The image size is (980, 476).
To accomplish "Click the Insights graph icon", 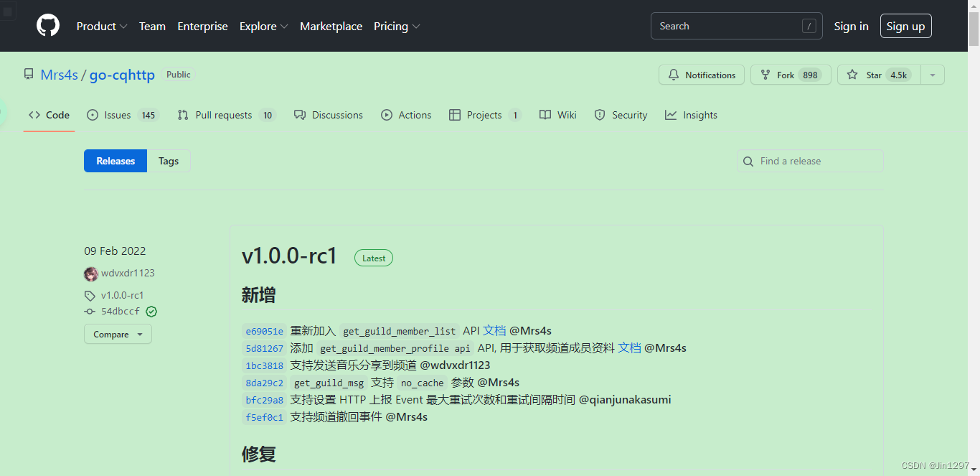I will point(671,115).
